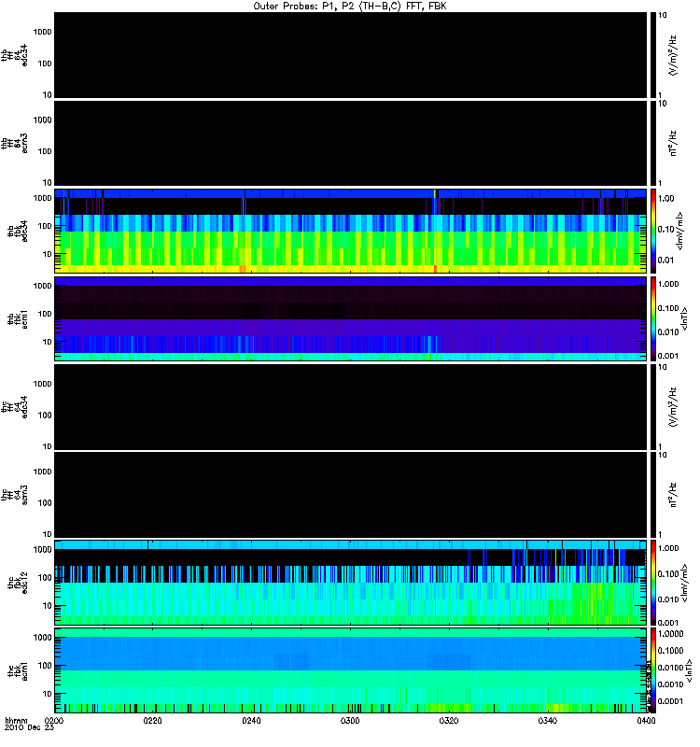Click the thb fbk edc34 rainbow color bar
Screen dimensions: 700x747
(653, 231)
